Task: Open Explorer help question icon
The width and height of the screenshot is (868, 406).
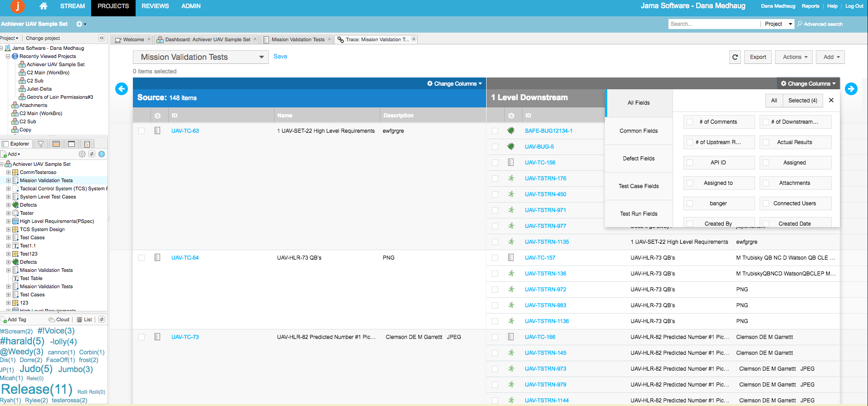Action: click(x=102, y=154)
